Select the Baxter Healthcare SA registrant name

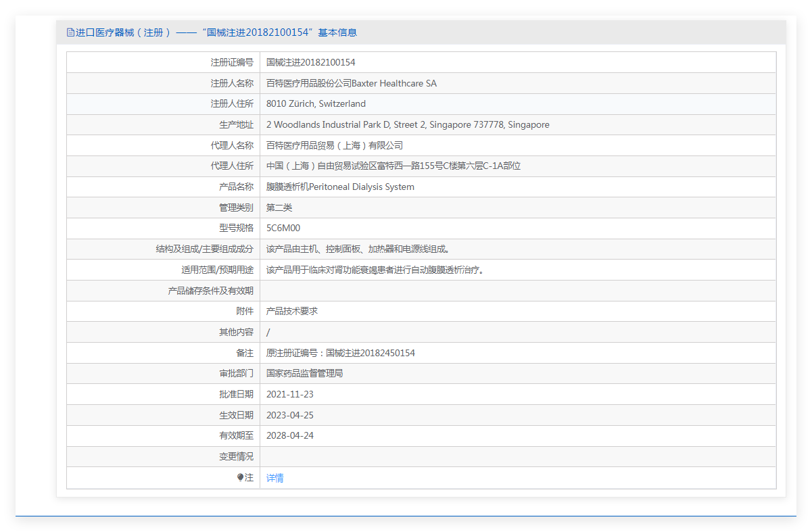pyautogui.click(x=352, y=83)
